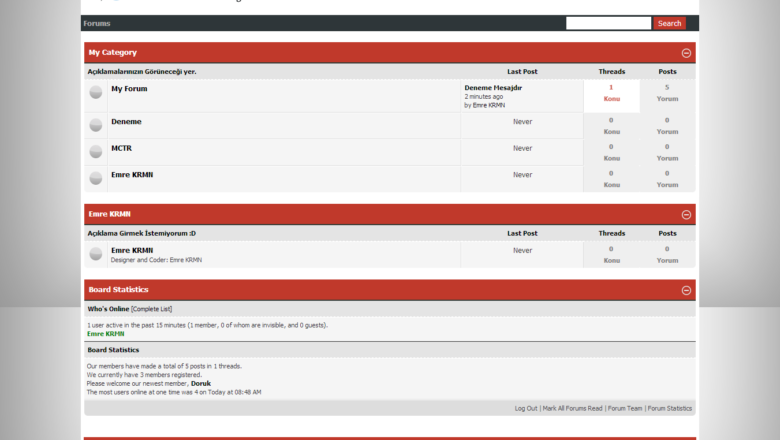
Task: Open the Forums navigation item
Action: pyautogui.click(x=97, y=23)
